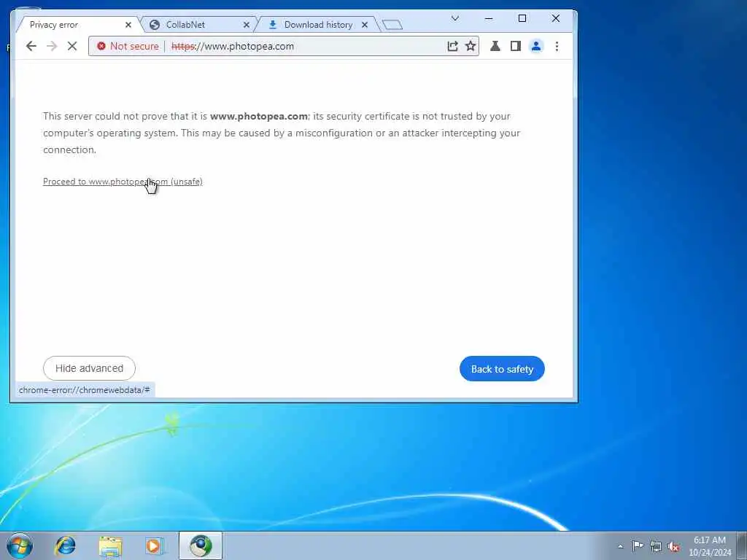The width and height of the screenshot is (747, 560).
Task: Click the bold www.photopea.com text
Action: click(259, 116)
